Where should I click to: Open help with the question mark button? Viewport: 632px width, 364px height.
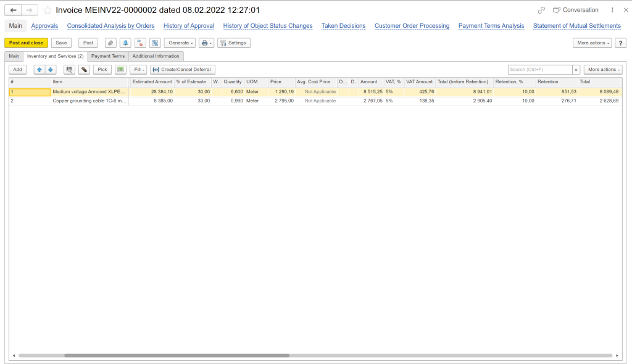(x=621, y=43)
